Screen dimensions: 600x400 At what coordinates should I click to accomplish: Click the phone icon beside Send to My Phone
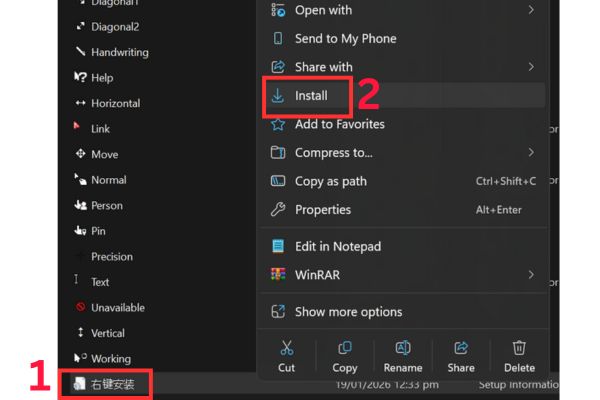tap(278, 39)
